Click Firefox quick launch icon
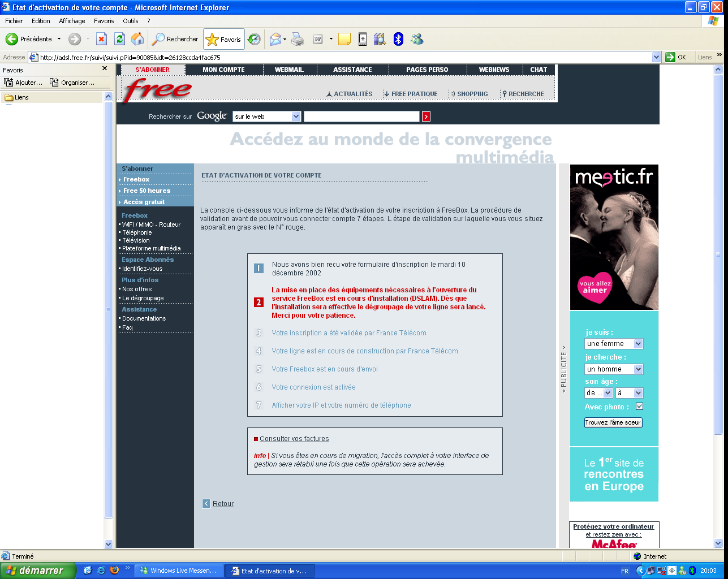The image size is (728, 579). pos(114,571)
